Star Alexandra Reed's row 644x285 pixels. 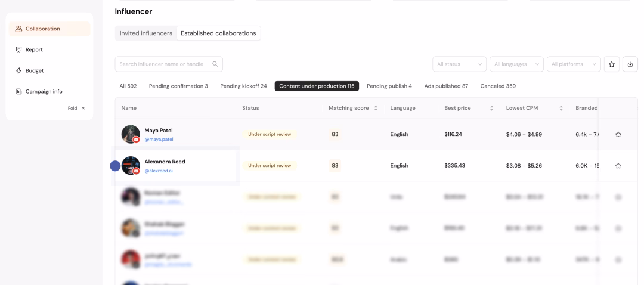coord(618,166)
